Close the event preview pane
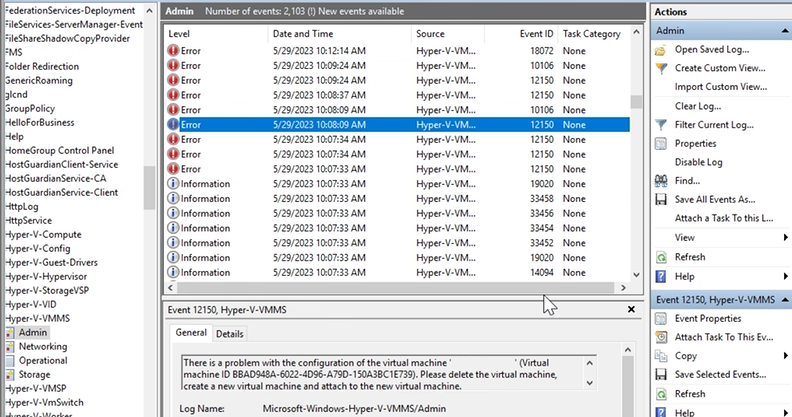The height and width of the screenshot is (417, 792). coord(631,309)
